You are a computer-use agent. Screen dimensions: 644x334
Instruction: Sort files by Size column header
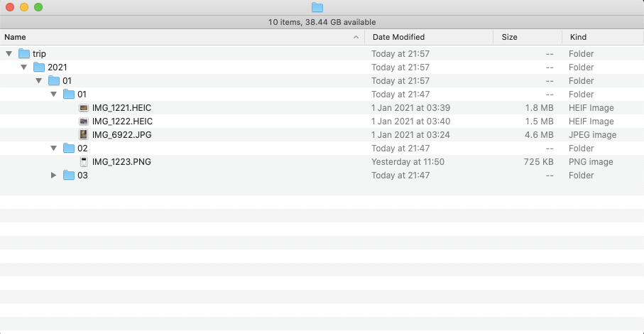(509, 37)
